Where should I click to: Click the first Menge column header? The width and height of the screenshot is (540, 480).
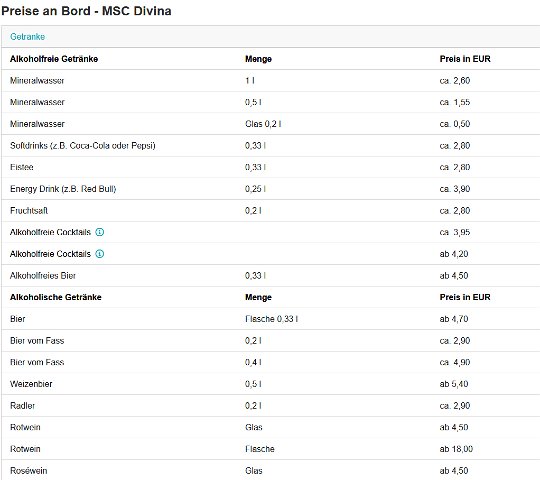click(x=258, y=59)
